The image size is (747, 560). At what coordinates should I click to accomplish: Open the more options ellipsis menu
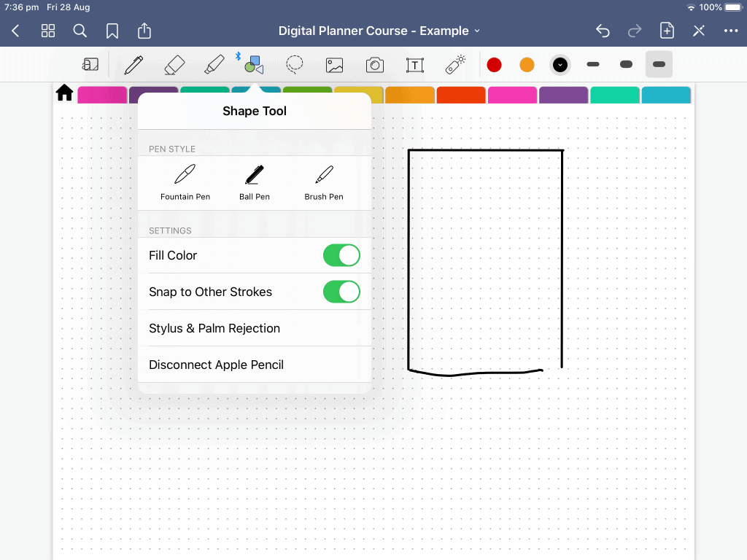point(729,31)
